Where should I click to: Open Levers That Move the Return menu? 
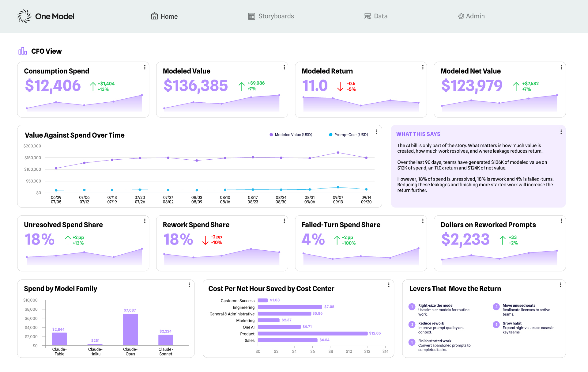[x=561, y=285]
